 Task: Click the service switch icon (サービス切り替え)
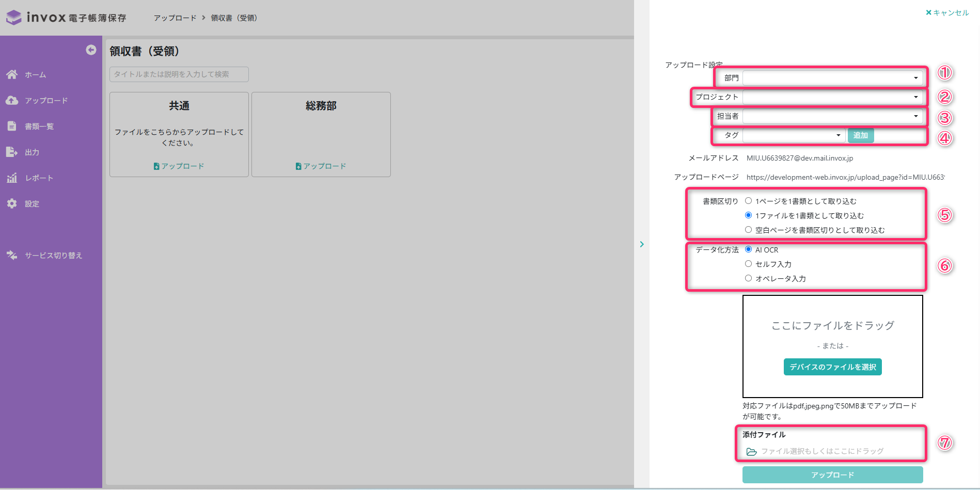tap(12, 255)
